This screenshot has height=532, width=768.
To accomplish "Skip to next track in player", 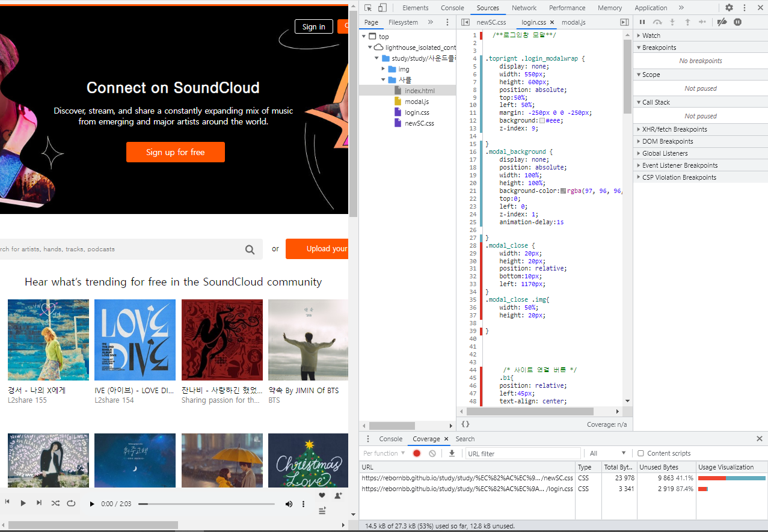I will (39, 503).
